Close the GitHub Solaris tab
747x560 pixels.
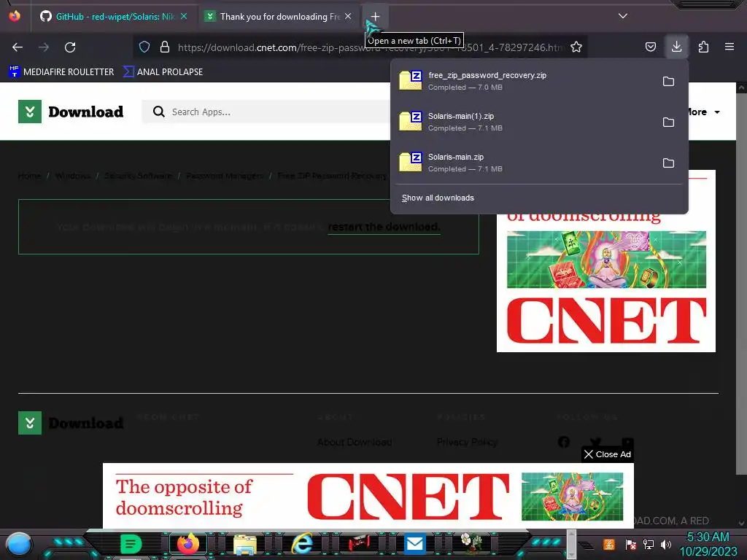pyautogui.click(x=184, y=17)
